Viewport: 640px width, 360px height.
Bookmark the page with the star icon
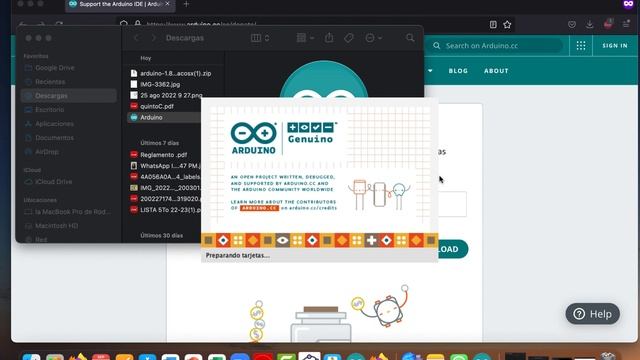pos(507,25)
